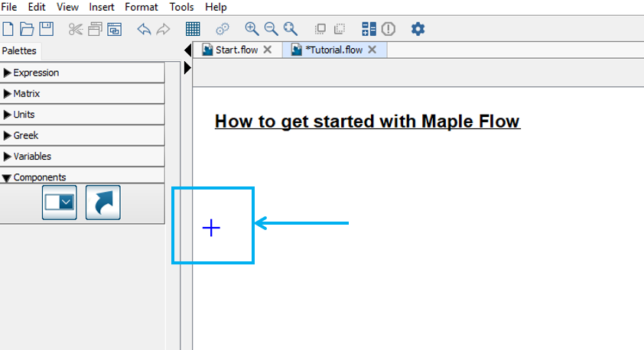The width and height of the screenshot is (644, 350).
Task: Open the Insert menu
Action: coord(102,7)
